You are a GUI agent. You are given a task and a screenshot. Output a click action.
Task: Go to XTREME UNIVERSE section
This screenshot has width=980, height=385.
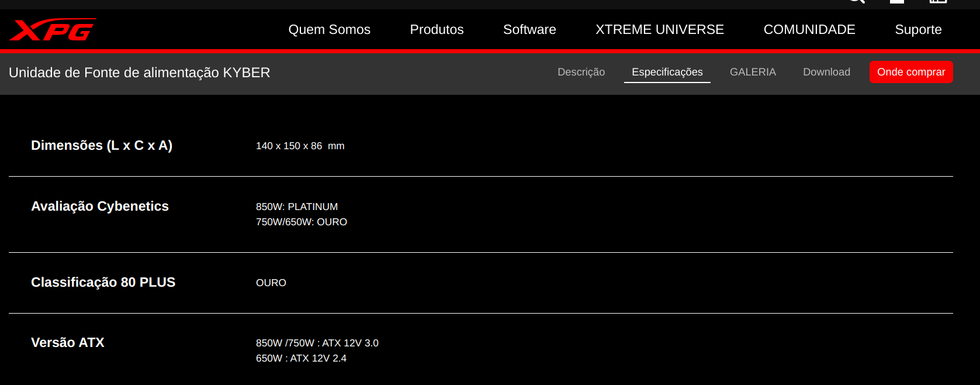tap(660, 29)
